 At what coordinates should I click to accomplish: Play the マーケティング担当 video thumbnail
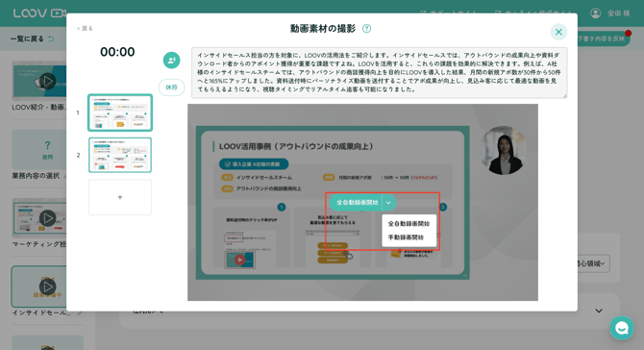pos(47,217)
